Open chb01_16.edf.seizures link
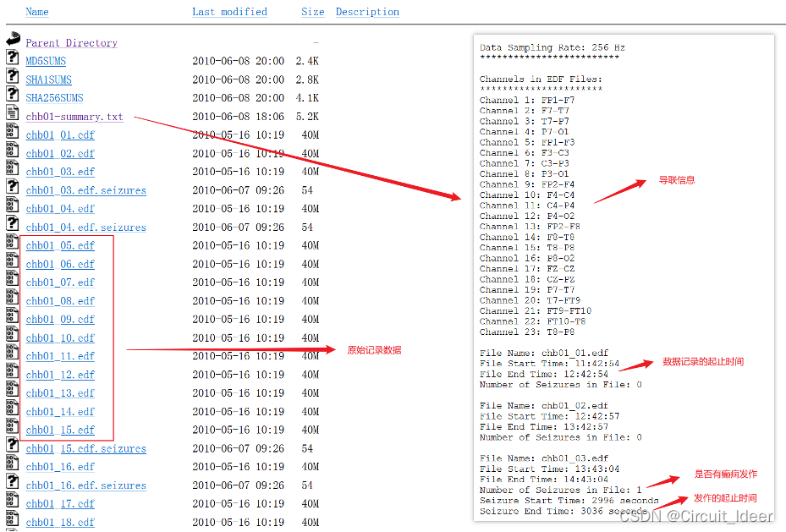The height and width of the screenshot is (532, 786). coord(85,485)
